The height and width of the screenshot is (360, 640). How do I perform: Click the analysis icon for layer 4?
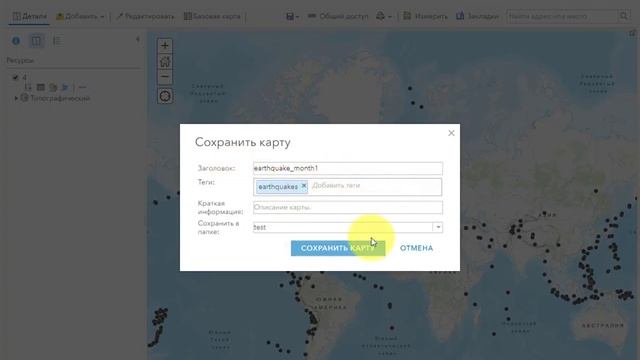click(x=65, y=87)
